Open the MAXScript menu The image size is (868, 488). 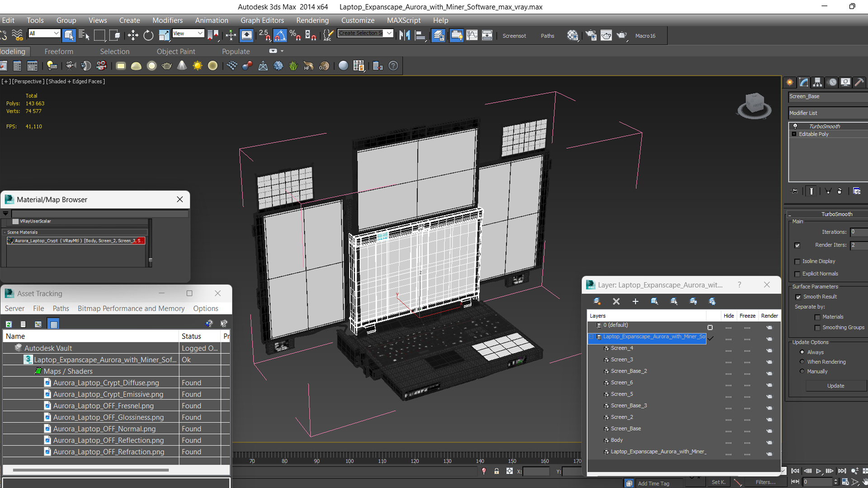click(x=404, y=20)
